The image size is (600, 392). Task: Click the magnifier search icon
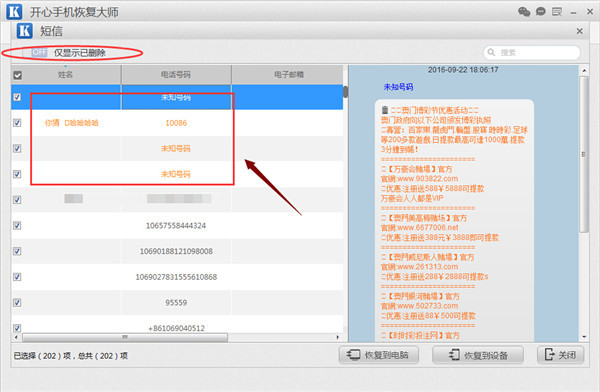tap(491, 52)
